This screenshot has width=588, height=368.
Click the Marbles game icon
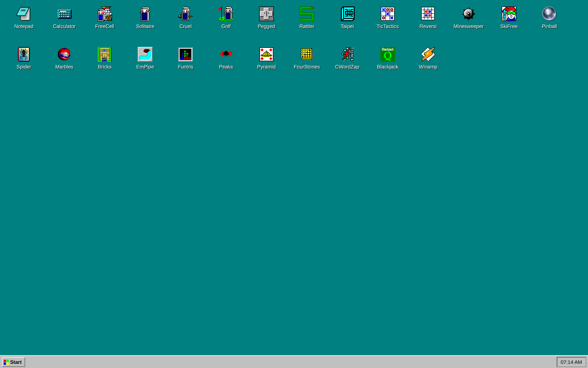coord(64,54)
